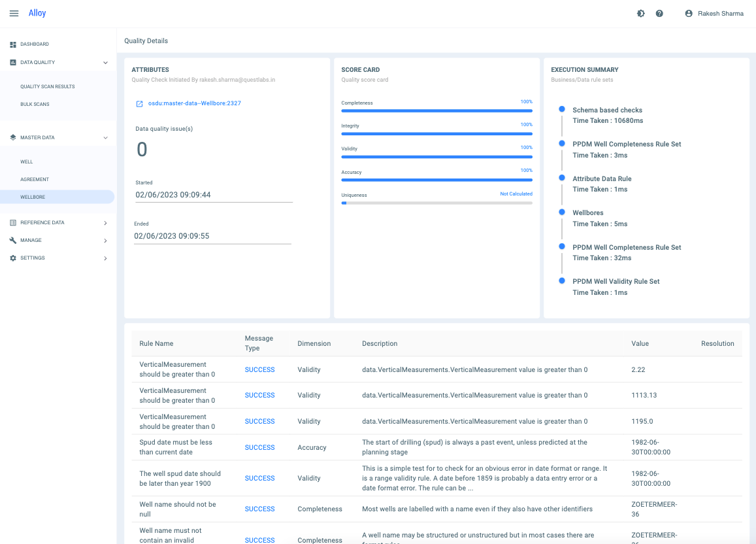Click the Description column header
Screen dimensions: 756x544
(380, 343)
